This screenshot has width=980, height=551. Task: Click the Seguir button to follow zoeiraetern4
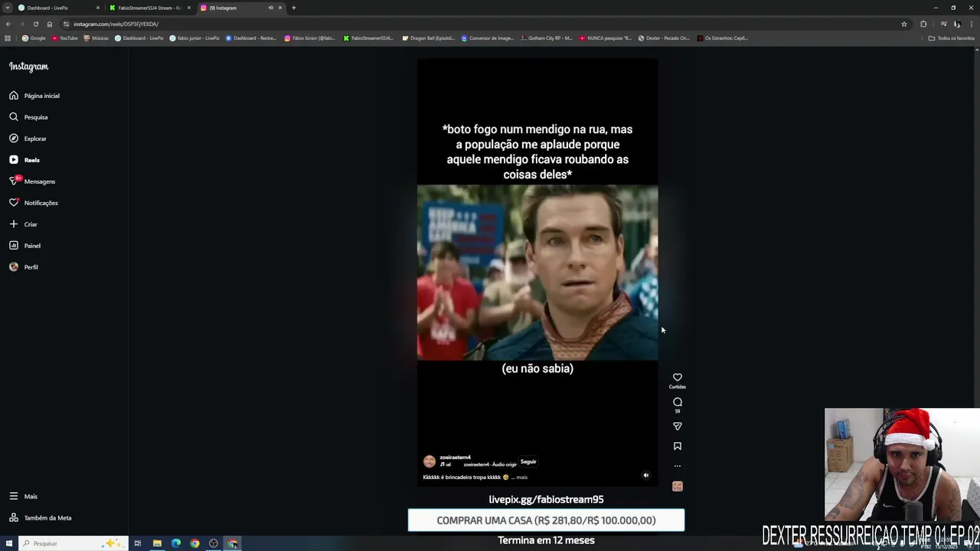528,461
